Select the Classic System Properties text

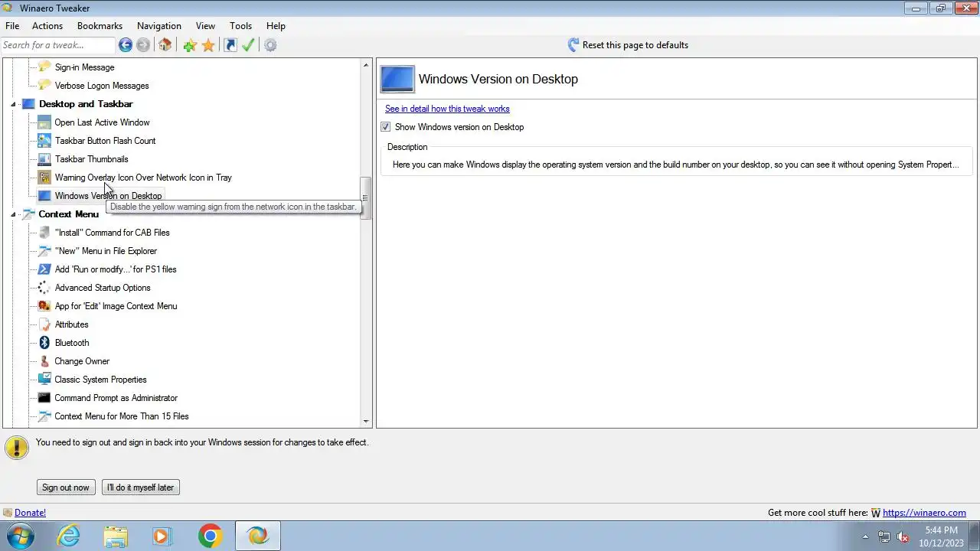(x=100, y=380)
